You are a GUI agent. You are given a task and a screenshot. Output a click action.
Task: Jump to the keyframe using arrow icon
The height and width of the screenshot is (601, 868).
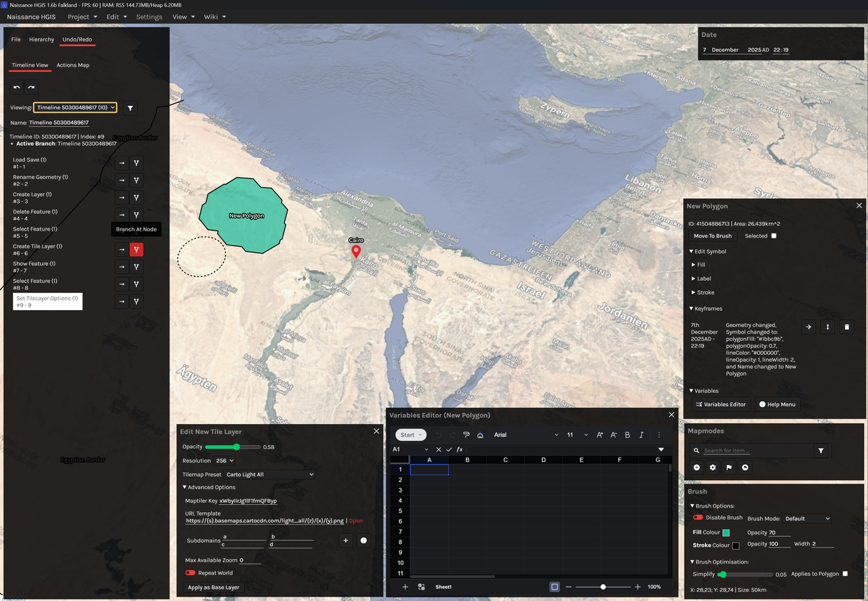[808, 327]
